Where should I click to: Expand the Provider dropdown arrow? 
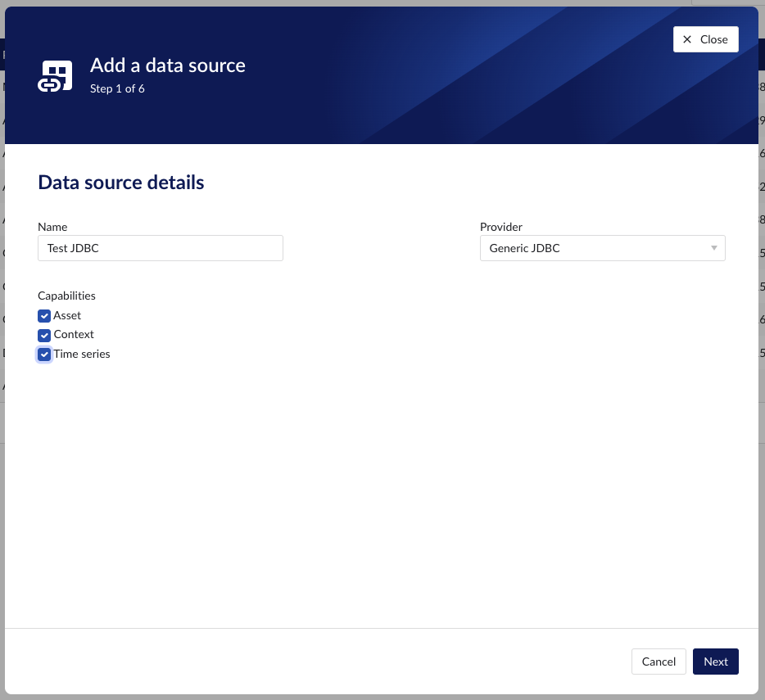click(x=713, y=248)
